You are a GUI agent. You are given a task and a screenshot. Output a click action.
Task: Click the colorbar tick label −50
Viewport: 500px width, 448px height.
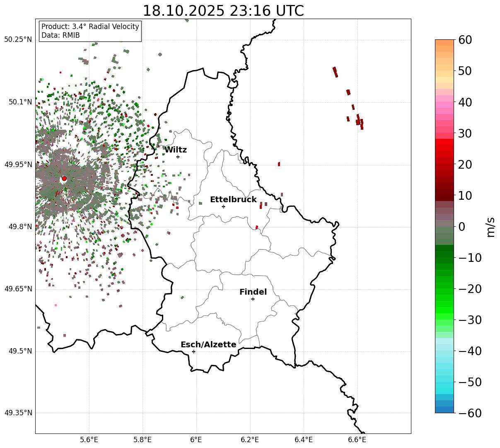coord(470,382)
